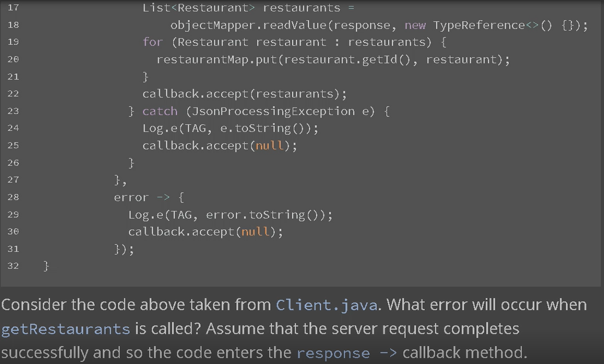
Task: Click line number 32 in the gutter
Action: [13, 266]
